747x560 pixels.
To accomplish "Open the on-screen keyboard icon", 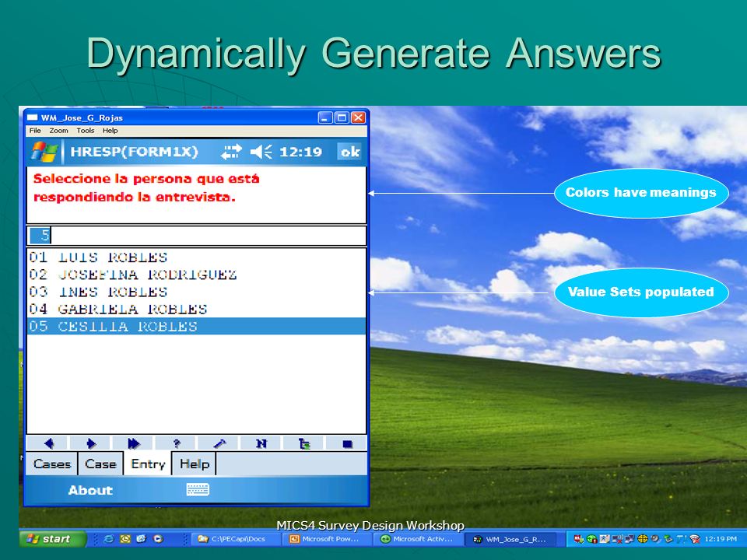I will [x=198, y=489].
